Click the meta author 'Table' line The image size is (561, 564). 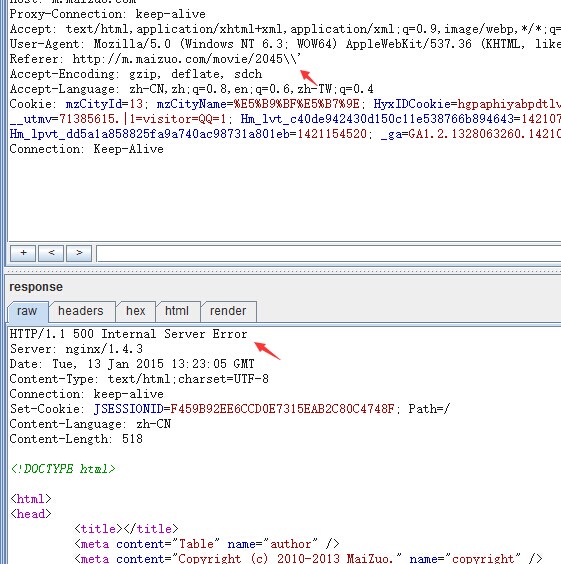(207, 544)
